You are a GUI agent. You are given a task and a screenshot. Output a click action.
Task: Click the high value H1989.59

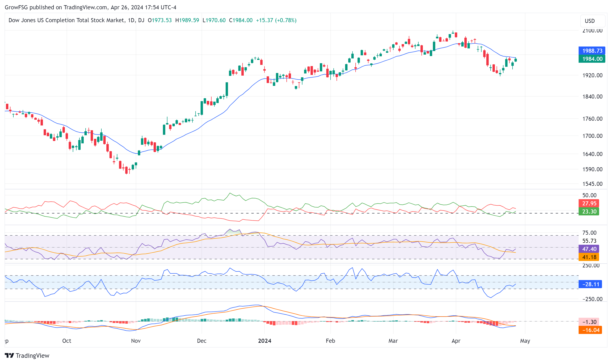187,20
